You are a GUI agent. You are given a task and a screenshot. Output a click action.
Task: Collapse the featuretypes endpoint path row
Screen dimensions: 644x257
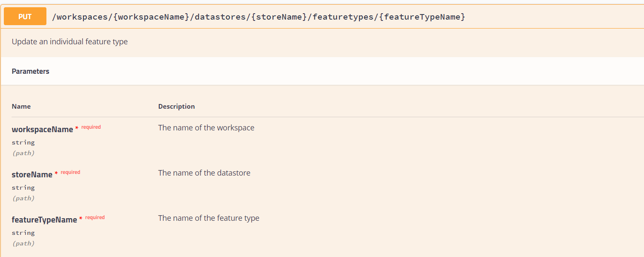pos(258,17)
